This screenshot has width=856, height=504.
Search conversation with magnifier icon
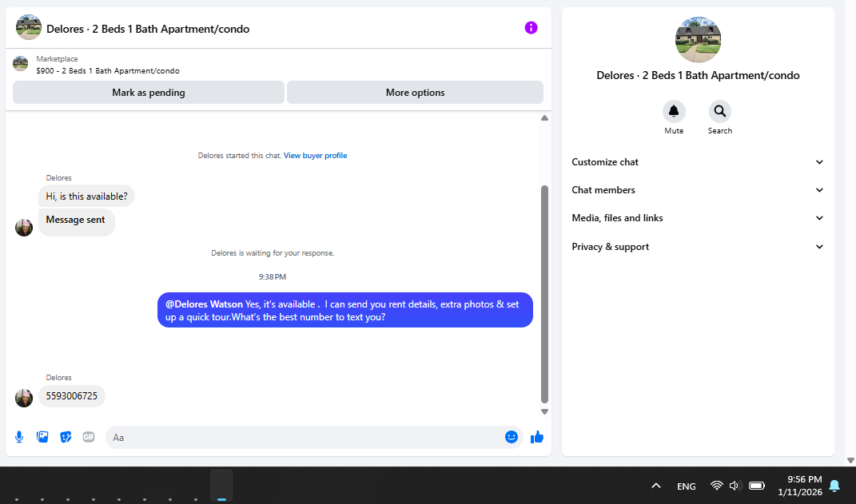point(719,111)
